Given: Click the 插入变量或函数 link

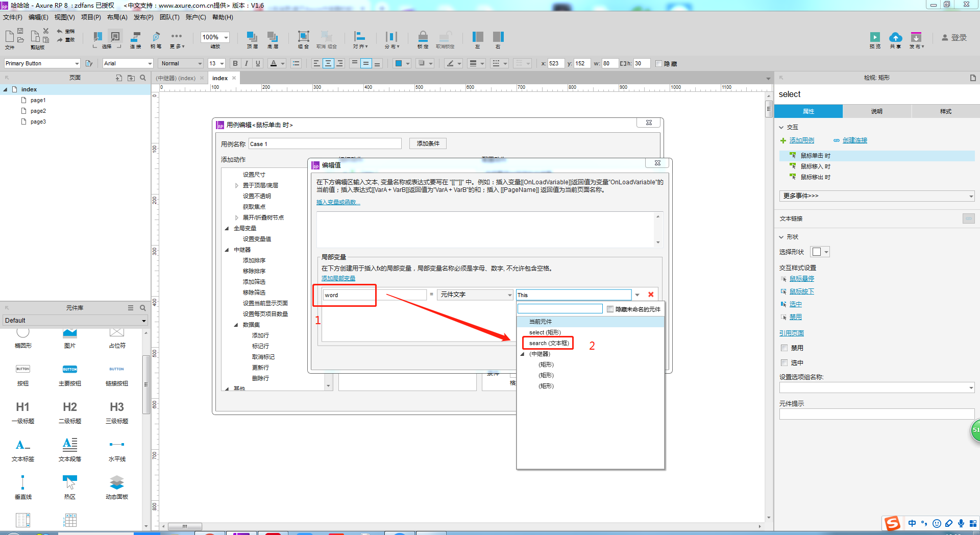Looking at the screenshot, I should click(x=338, y=203).
